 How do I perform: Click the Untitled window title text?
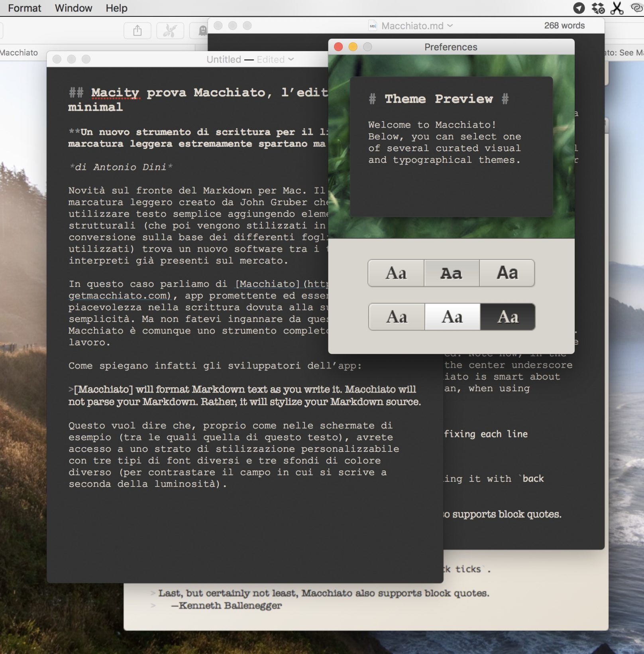224,59
